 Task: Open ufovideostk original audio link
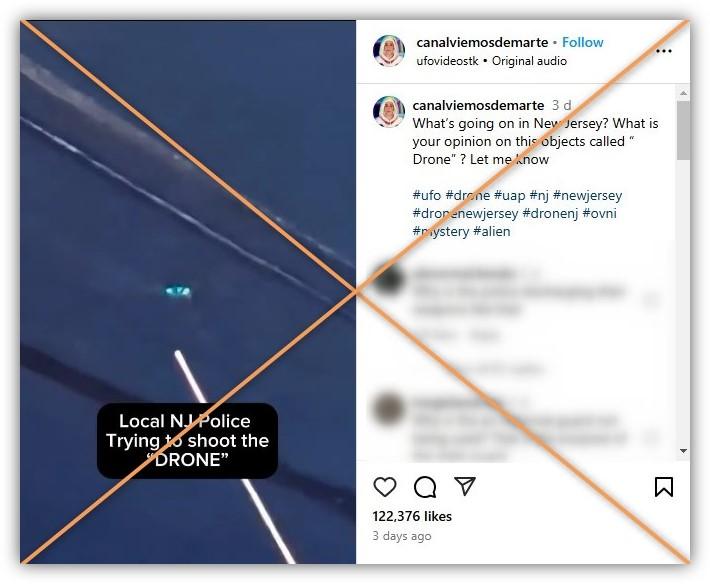491,61
